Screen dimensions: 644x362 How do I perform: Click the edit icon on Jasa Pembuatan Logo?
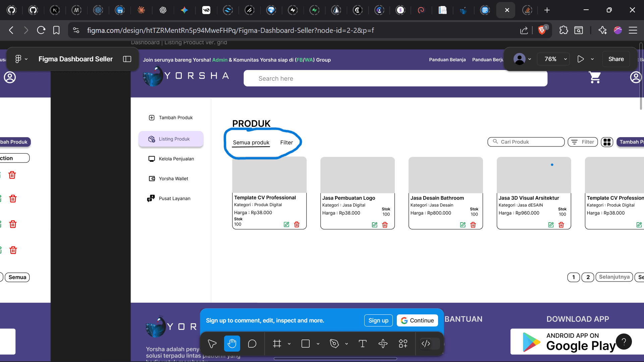tap(375, 225)
